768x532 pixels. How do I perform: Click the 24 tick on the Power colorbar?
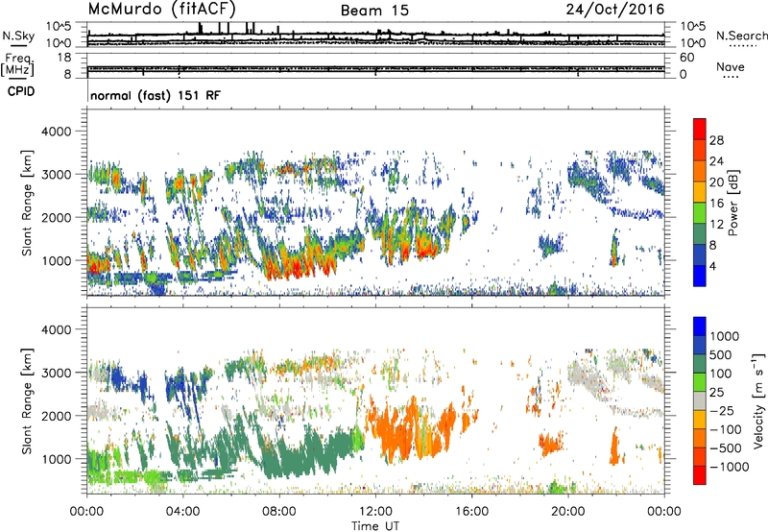[x=716, y=161]
